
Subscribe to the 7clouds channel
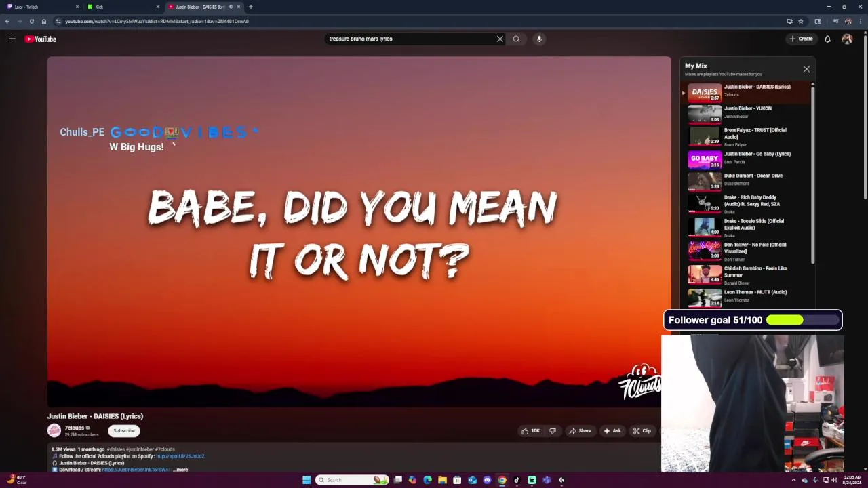(124, 430)
